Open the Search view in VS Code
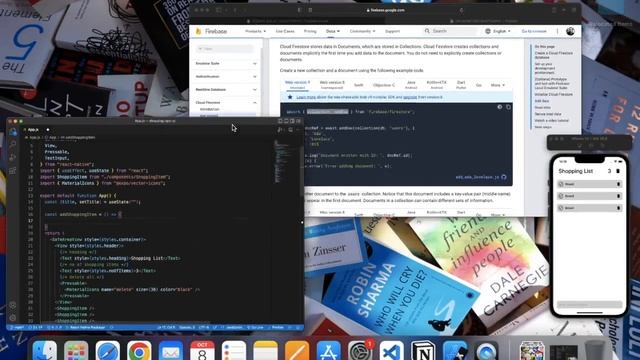640x360 pixels. [13, 144]
